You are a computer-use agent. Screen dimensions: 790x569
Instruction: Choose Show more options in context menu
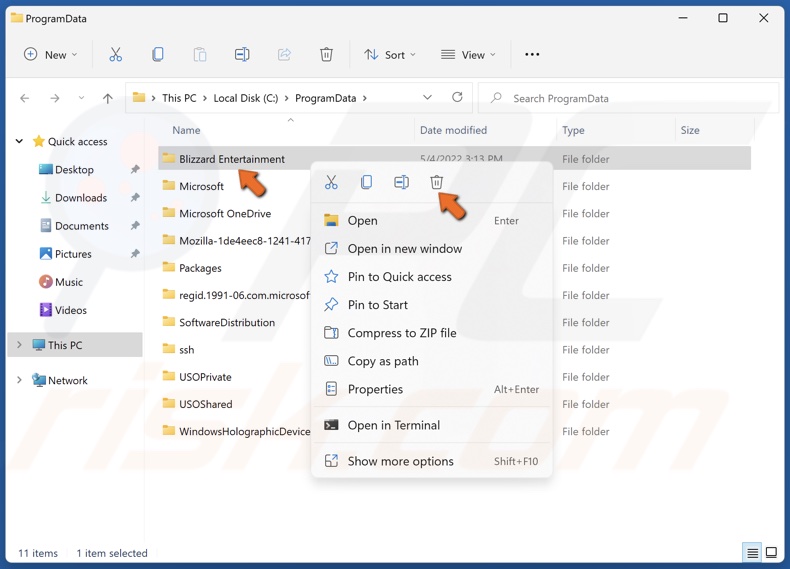coord(400,461)
